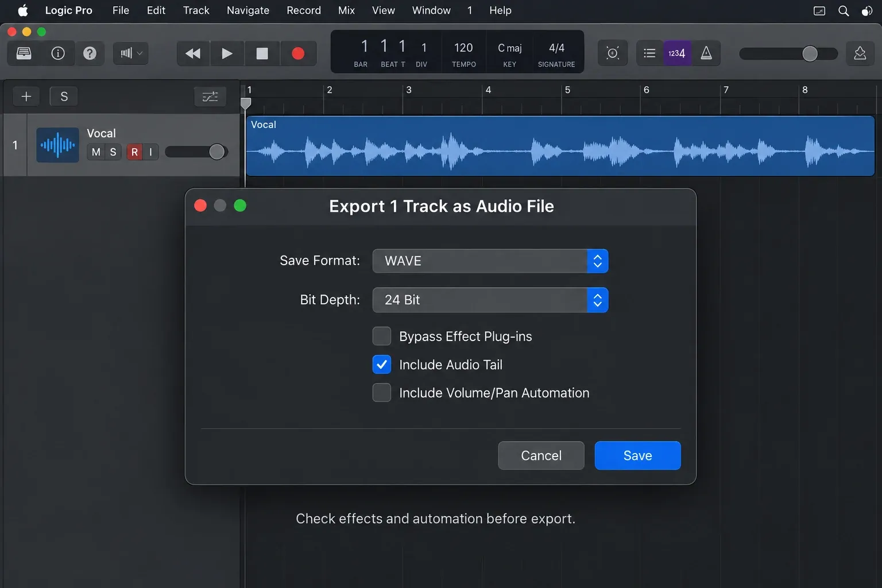Open the Navigate menu
882x588 pixels.
click(x=248, y=10)
